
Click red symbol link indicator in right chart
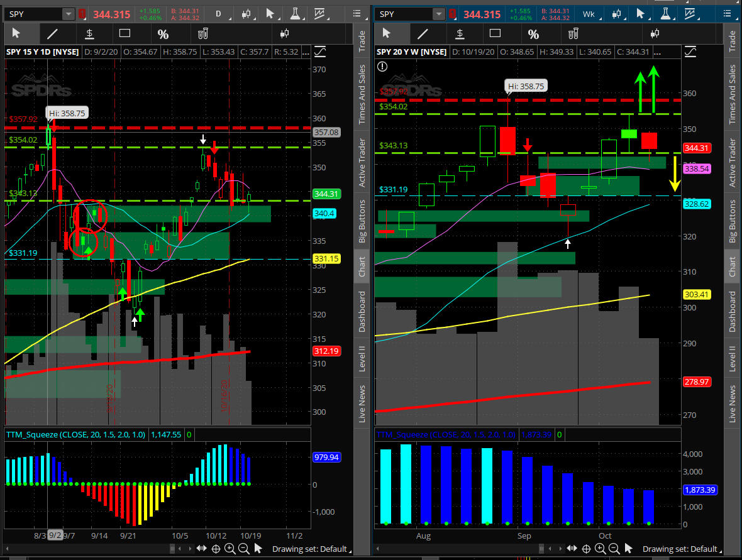point(452,14)
